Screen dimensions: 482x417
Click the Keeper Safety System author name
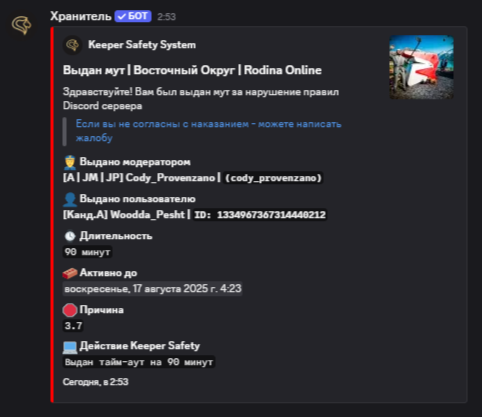[x=142, y=45]
